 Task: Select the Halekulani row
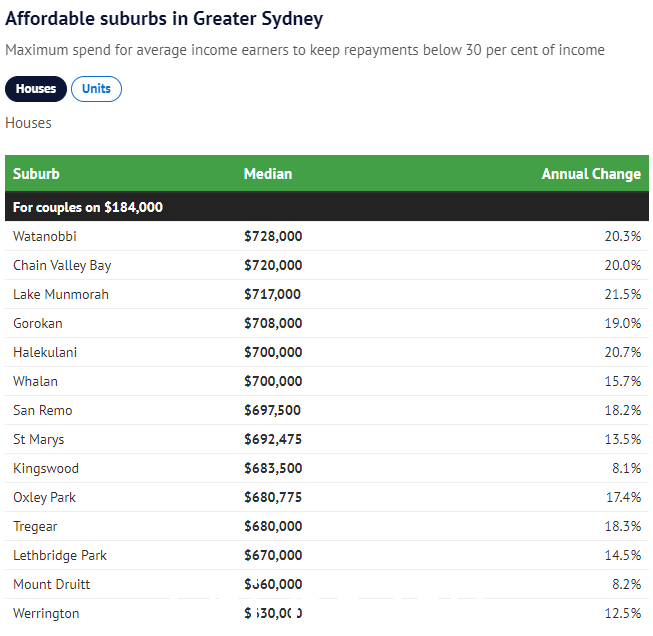pyautogui.click(x=45, y=352)
